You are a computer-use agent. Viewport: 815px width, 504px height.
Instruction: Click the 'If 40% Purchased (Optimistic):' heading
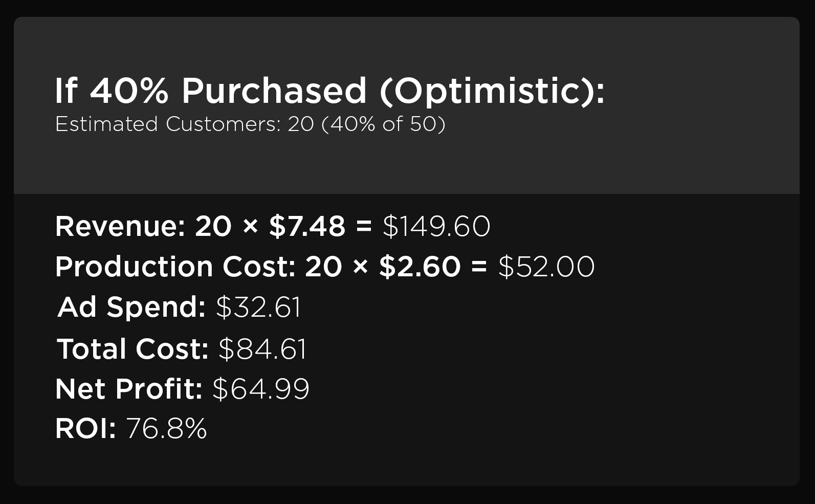pos(329,91)
